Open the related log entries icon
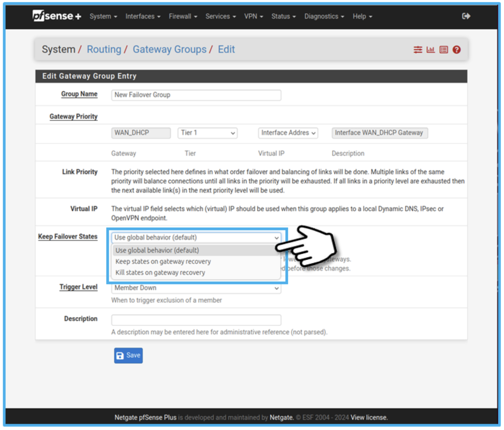The image size is (504, 430). coord(444,50)
